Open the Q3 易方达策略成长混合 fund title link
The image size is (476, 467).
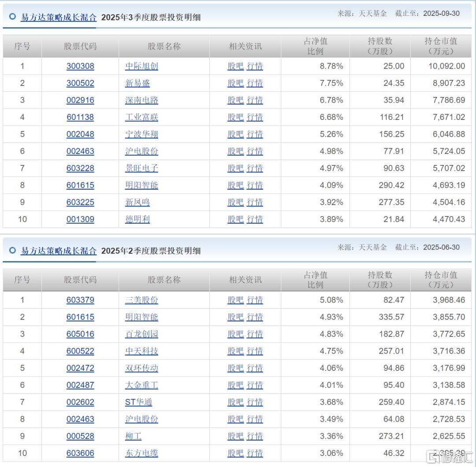coord(59,17)
